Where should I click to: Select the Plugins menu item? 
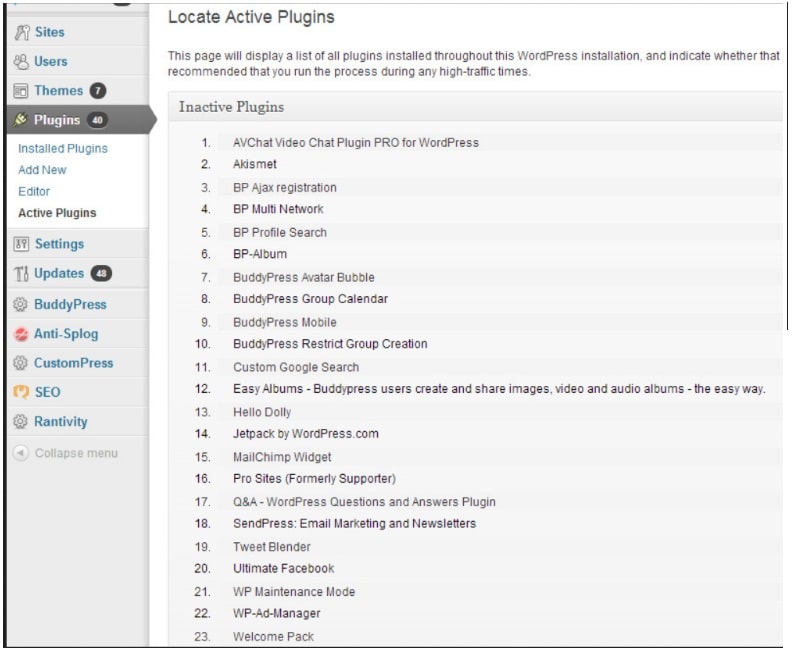point(57,120)
